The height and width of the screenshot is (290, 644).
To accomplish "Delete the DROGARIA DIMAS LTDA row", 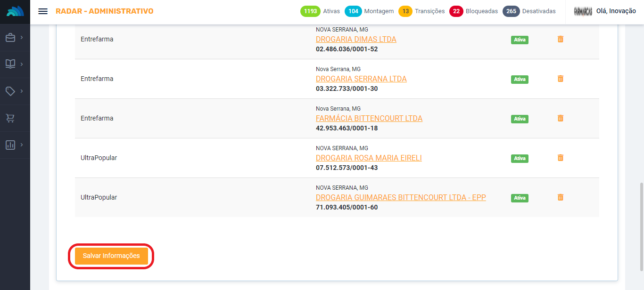I will click(x=560, y=39).
